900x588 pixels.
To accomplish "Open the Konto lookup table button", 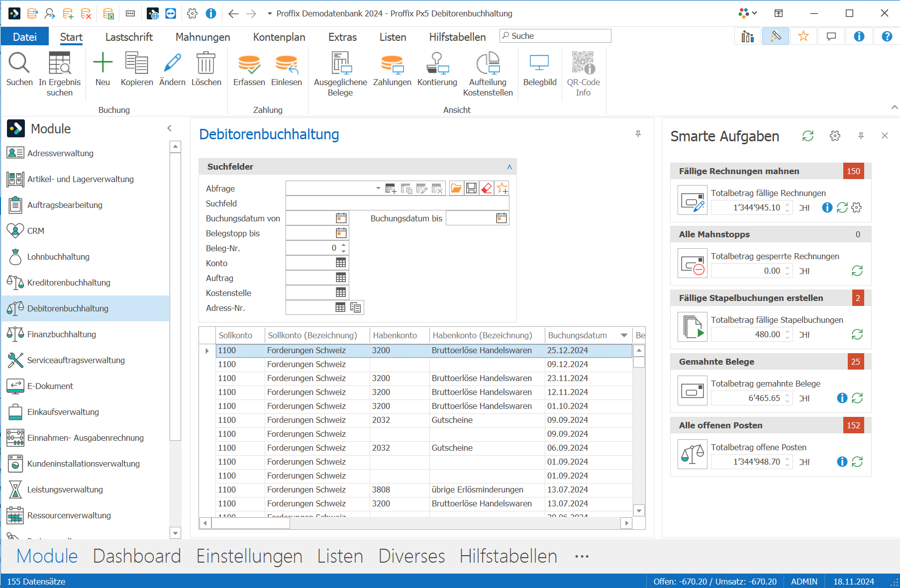I will (341, 263).
